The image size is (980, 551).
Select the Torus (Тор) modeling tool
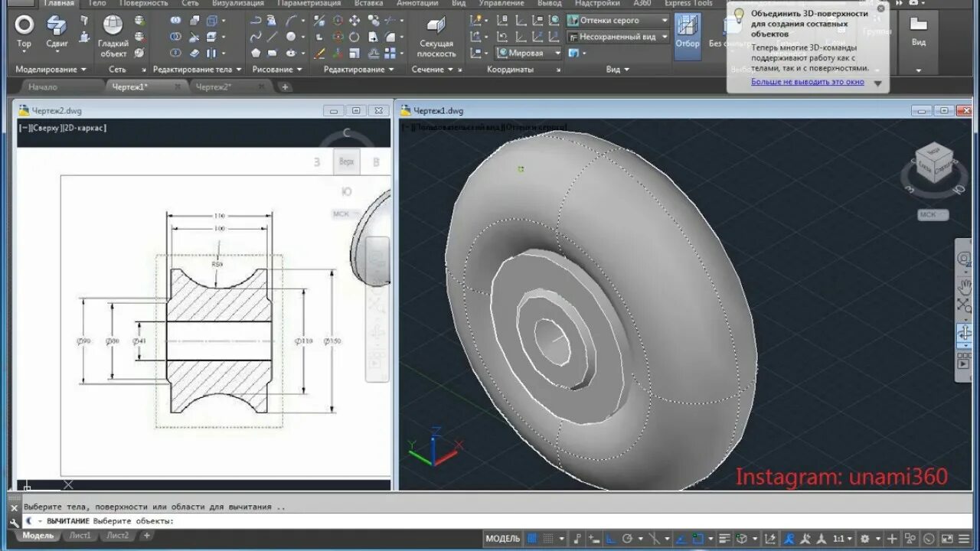coord(24,31)
